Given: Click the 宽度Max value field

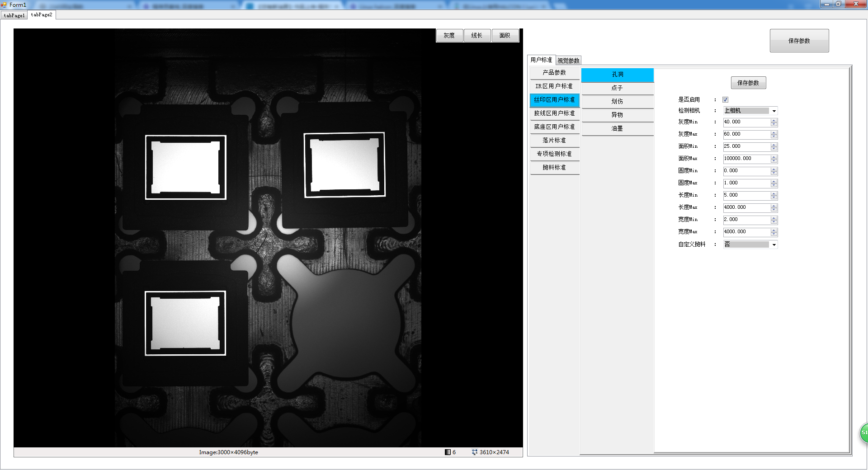Looking at the screenshot, I should click(x=747, y=232).
